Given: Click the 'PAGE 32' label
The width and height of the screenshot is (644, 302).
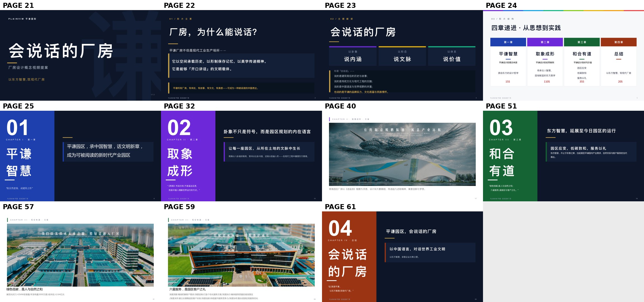Looking at the screenshot, I should 179,106.
